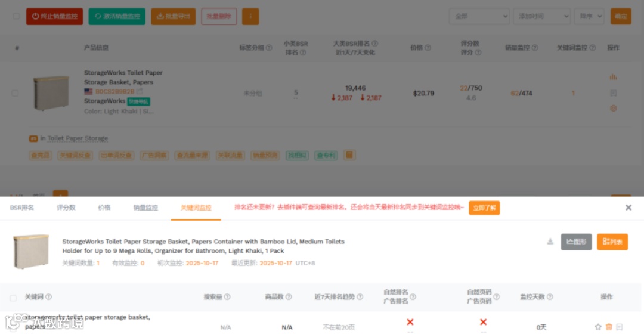Click the green 找相似 tag button
The width and height of the screenshot is (644, 334).
click(298, 155)
